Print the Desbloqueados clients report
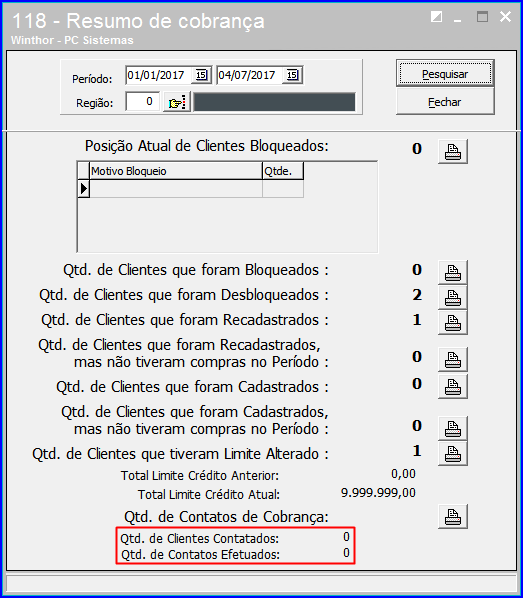This screenshot has height=598, width=523. point(453,297)
